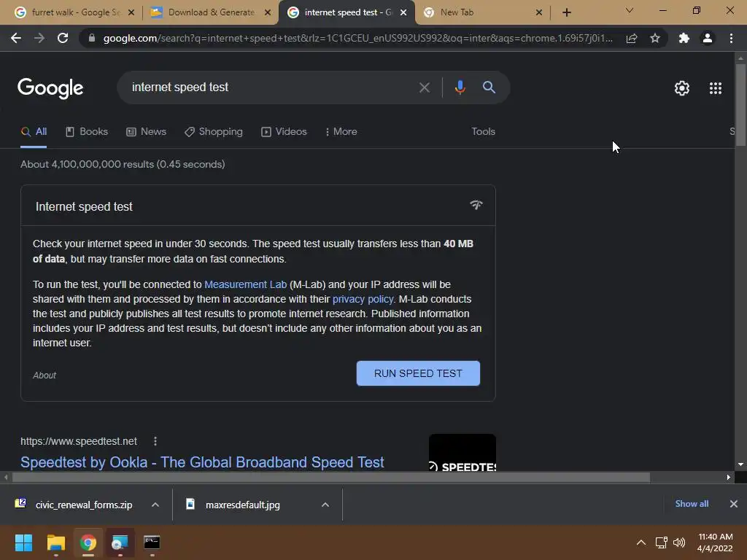This screenshot has width=747, height=560.
Task: Open privacy policy link
Action: 363,300
